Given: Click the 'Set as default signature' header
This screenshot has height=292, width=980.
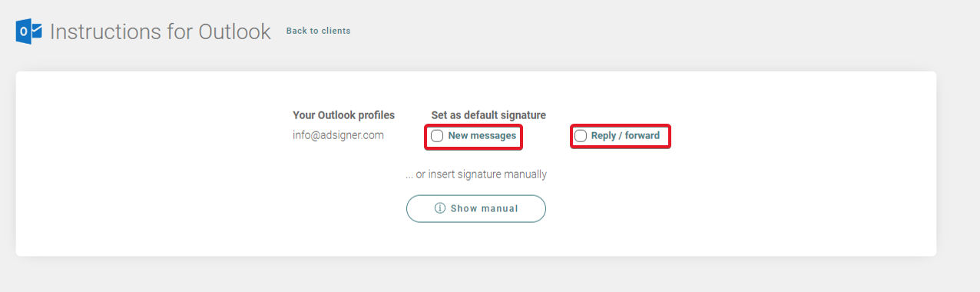Looking at the screenshot, I should click(488, 115).
